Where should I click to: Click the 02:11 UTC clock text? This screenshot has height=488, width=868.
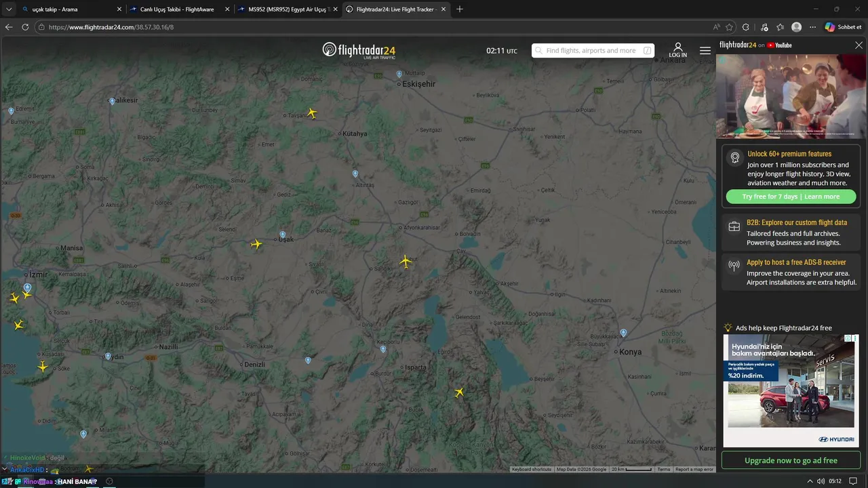pyautogui.click(x=501, y=51)
